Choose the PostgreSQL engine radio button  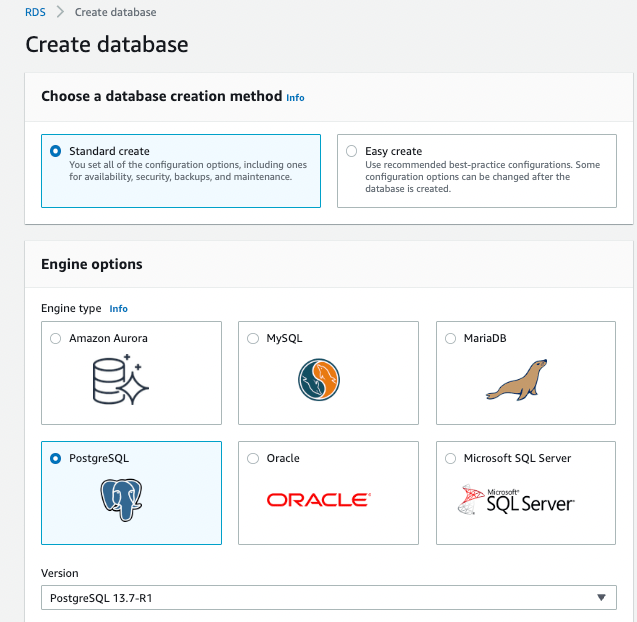56,458
